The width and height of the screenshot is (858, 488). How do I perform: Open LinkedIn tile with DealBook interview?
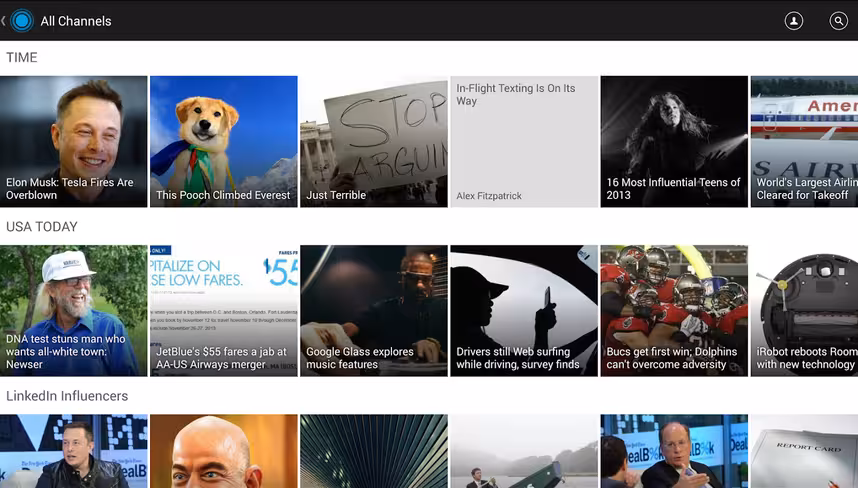point(674,451)
